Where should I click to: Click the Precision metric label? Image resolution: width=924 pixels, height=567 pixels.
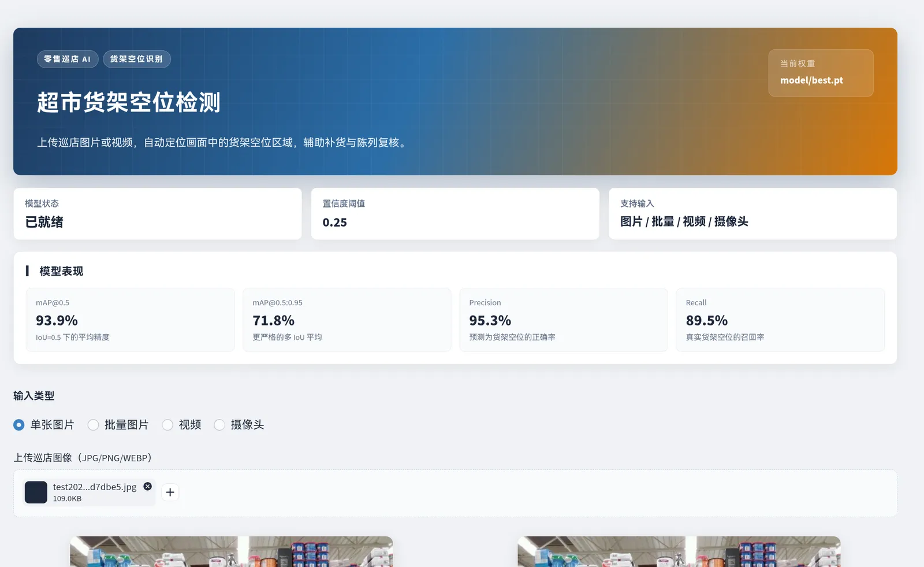485,303
